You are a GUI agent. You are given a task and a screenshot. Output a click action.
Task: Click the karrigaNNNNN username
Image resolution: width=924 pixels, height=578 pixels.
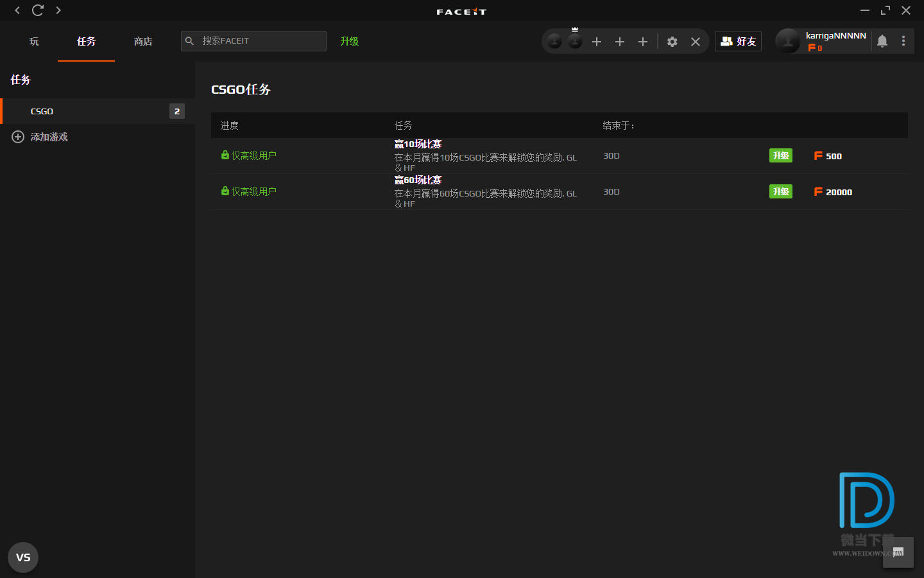click(836, 36)
